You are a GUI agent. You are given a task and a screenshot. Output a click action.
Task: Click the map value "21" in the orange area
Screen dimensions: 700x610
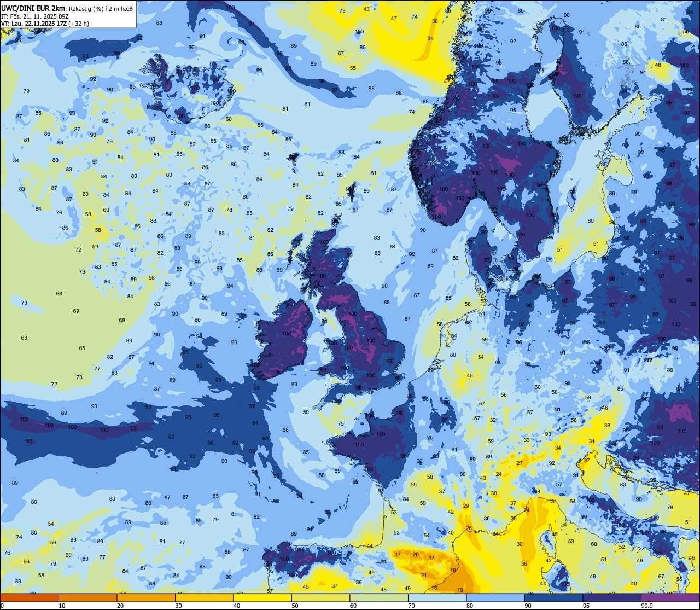424,575
